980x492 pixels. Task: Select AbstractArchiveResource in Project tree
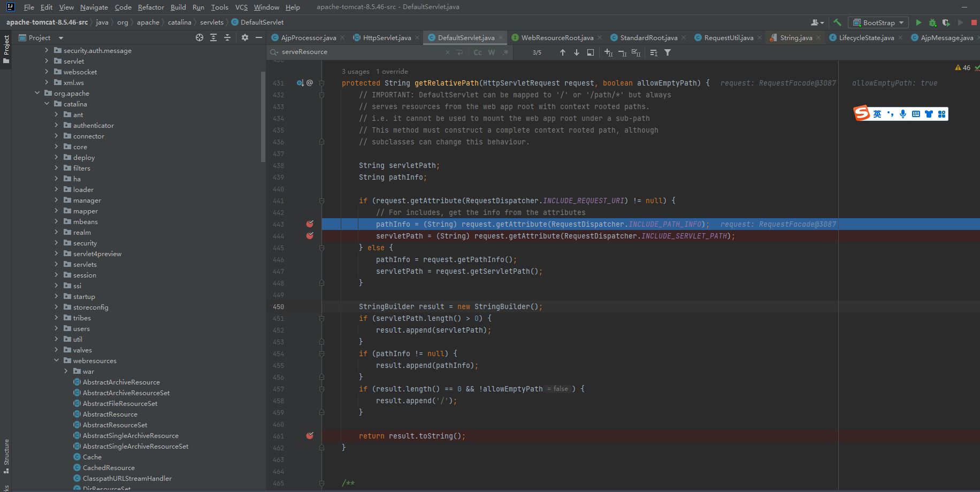121,382
